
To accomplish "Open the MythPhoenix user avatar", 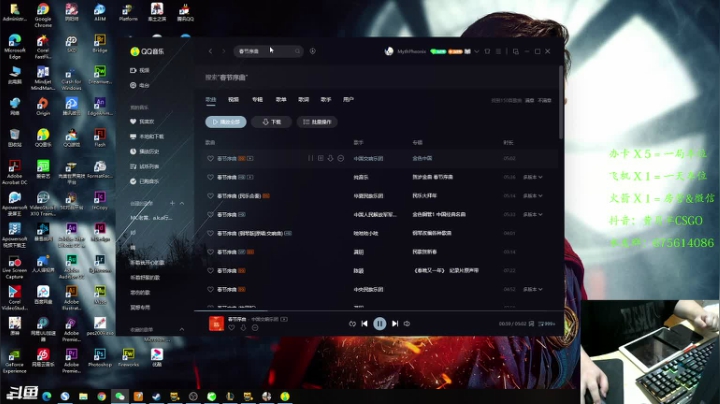I will [x=389, y=51].
